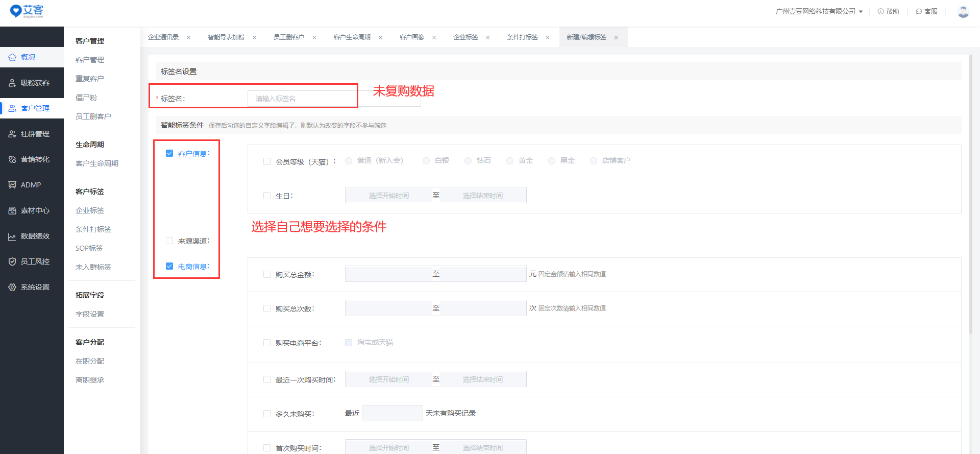The image size is (980, 454).
Task: Tick the 购买总金额 checkbox
Action: 267,274
